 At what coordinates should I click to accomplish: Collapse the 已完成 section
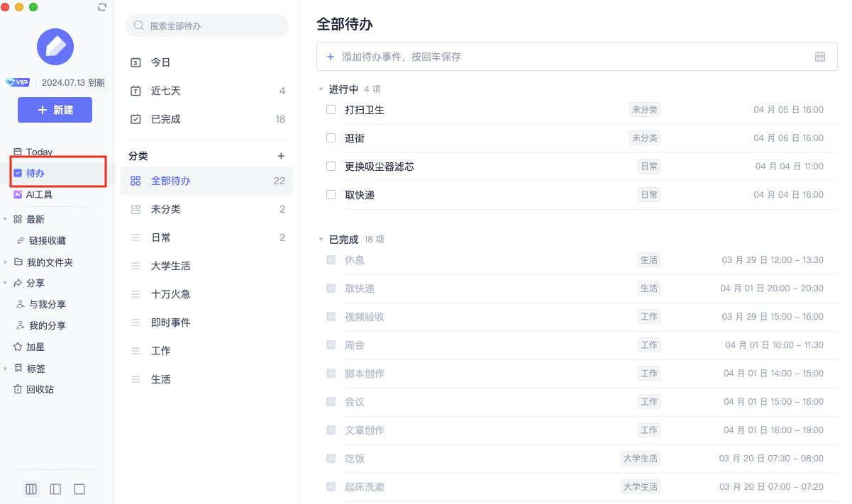tap(321, 240)
